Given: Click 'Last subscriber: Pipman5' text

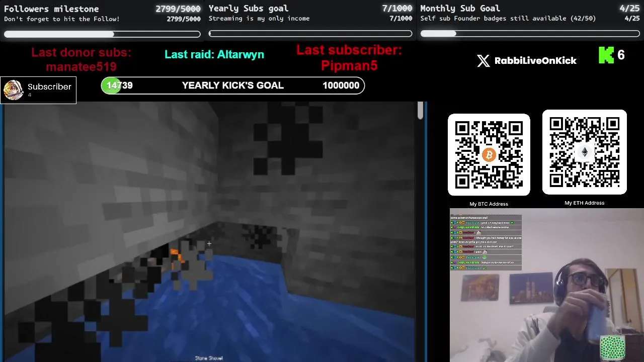Looking at the screenshot, I should coord(349,57).
